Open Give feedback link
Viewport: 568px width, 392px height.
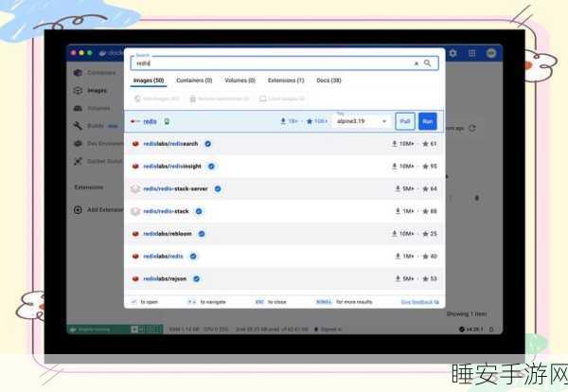point(419,302)
